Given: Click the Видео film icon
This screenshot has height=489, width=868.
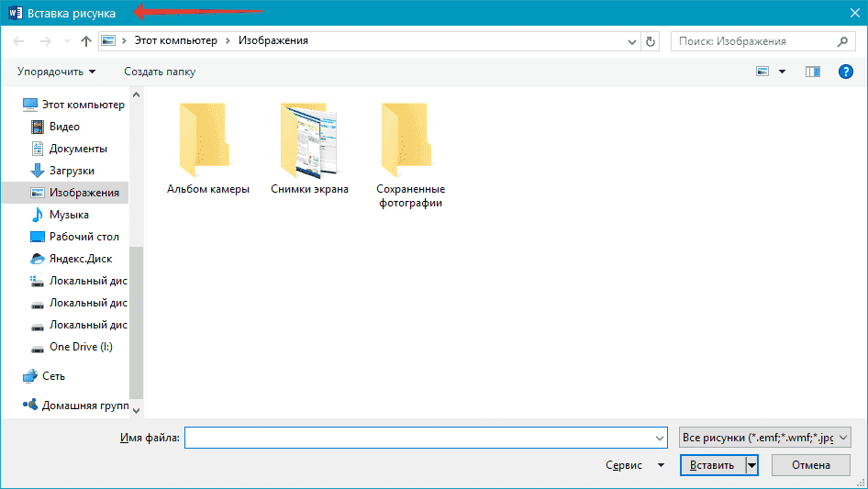Looking at the screenshot, I should [x=37, y=127].
